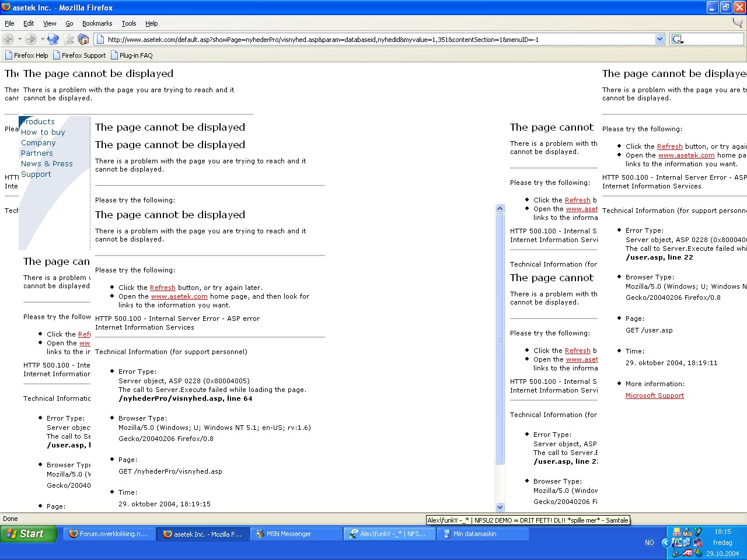Click the mobile phone tray icon
Image resolution: width=747 pixels, height=560 pixels.
[x=699, y=531]
